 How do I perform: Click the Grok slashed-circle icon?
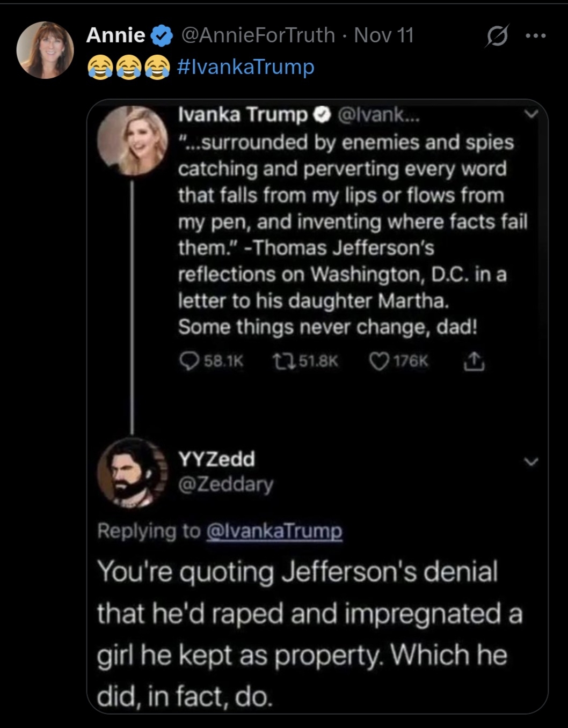(x=497, y=36)
